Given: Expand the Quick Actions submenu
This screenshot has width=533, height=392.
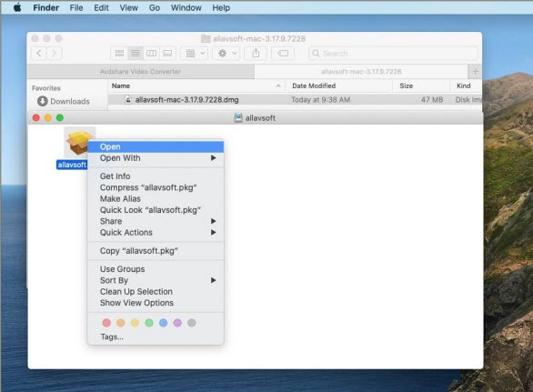Looking at the screenshot, I should coord(156,232).
